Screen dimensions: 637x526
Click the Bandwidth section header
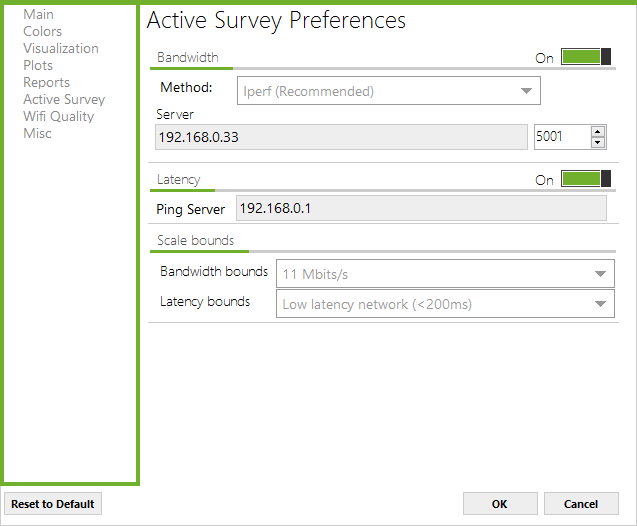188,57
